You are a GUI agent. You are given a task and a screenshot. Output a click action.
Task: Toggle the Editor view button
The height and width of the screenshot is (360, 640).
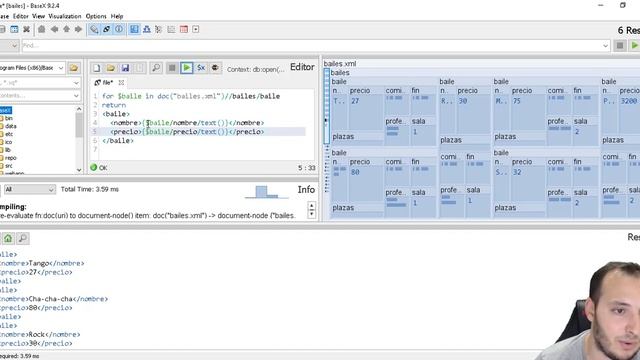pyautogui.click(x=94, y=29)
